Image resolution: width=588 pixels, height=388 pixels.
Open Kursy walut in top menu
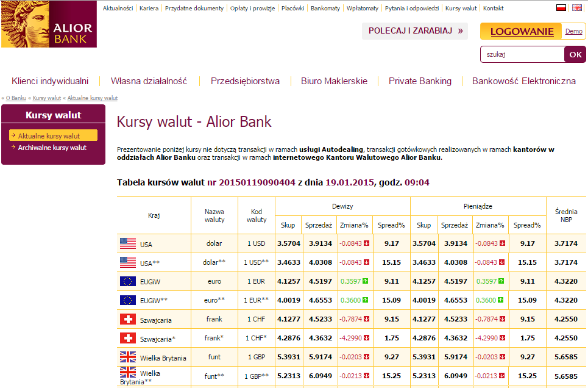click(x=461, y=9)
